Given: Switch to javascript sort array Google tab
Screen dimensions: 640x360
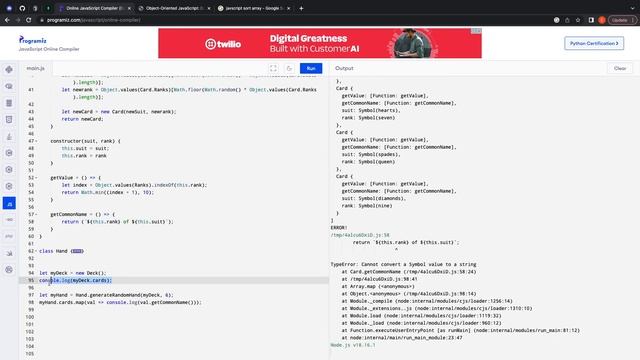Looking at the screenshot, I should point(253,8).
